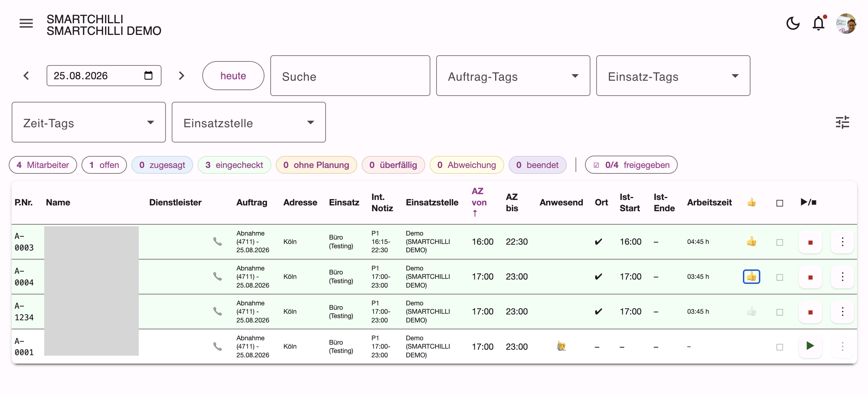The height and width of the screenshot is (397, 868).
Task: Expand the Auftrag-Tags dropdown
Action: click(x=513, y=76)
